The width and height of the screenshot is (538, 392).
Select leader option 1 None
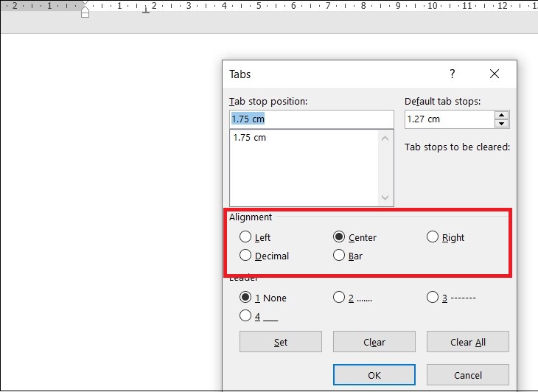(x=245, y=298)
